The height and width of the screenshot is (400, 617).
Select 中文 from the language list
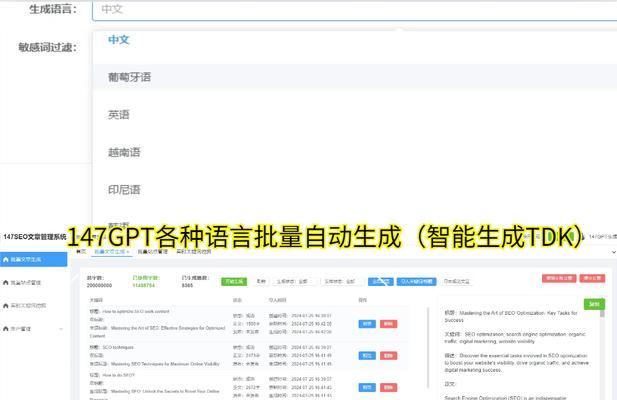(354, 40)
